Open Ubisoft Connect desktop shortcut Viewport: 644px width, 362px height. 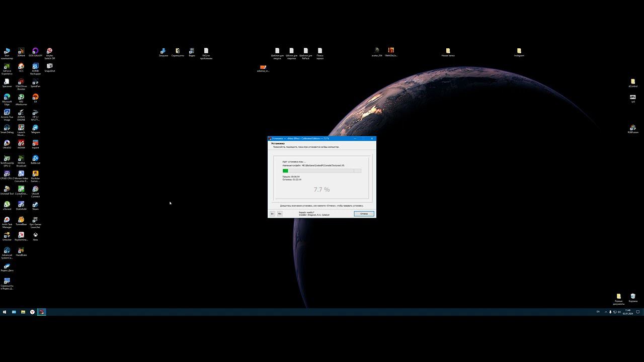[35, 192]
